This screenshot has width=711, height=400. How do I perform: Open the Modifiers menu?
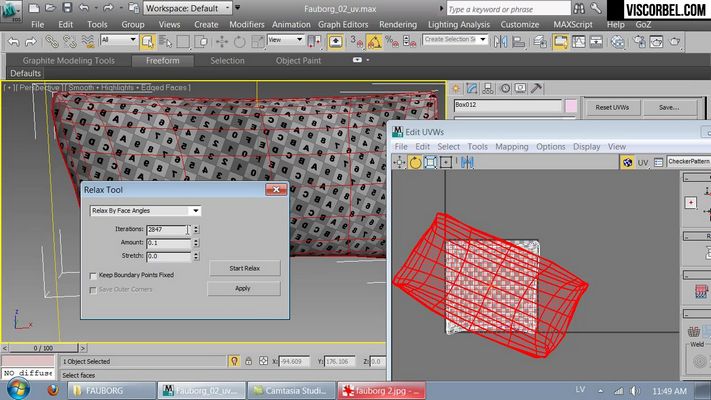click(x=247, y=24)
